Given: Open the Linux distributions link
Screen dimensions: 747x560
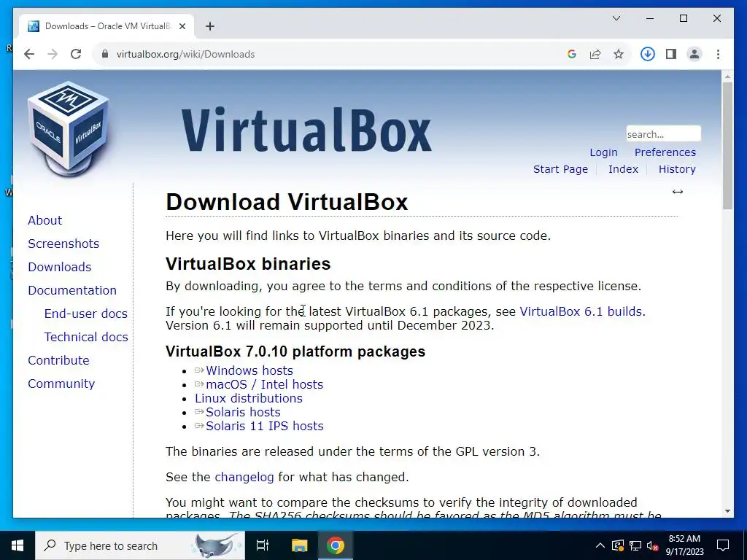Looking at the screenshot, I should [x=248, y=398].
